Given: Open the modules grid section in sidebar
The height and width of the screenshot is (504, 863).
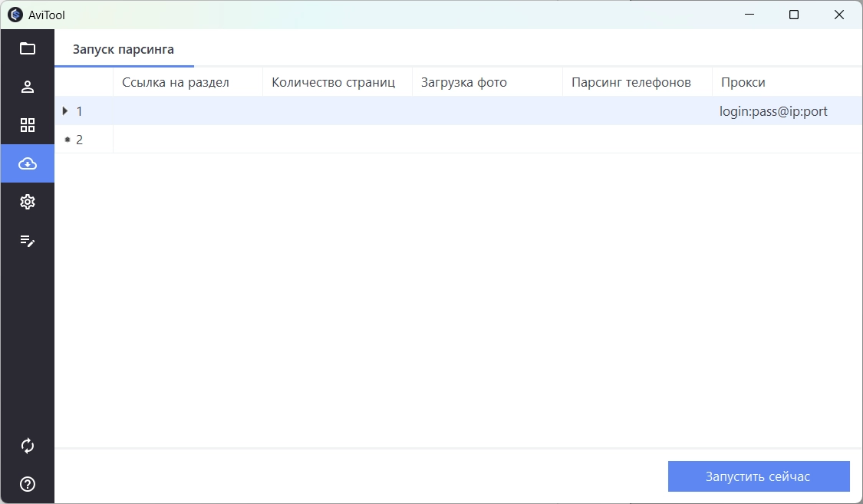Looking at the screenshot, I should [x=28, y=124].
